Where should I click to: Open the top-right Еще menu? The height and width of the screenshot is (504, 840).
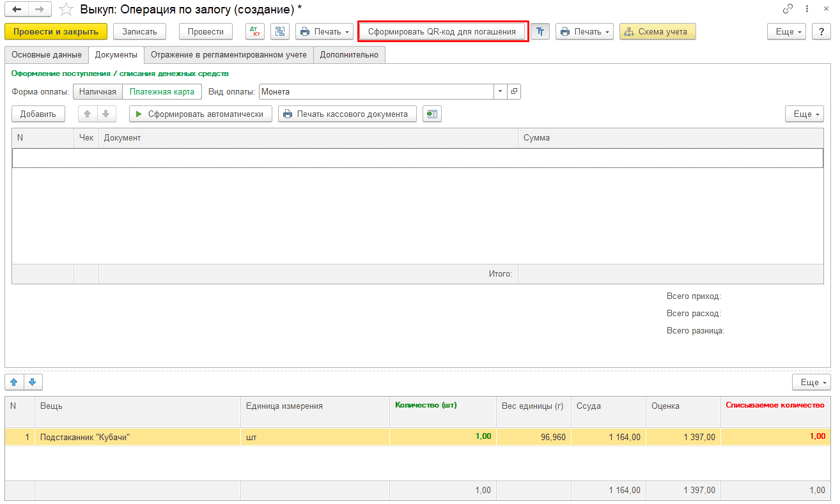[x=786, y=31]
